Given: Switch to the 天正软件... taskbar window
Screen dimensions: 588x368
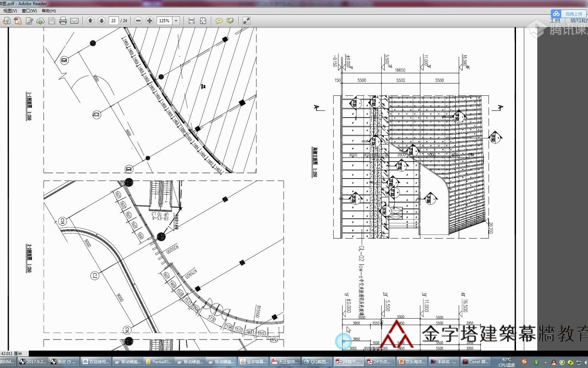Looking at the screenshot, I should click(x=285, y=361).
